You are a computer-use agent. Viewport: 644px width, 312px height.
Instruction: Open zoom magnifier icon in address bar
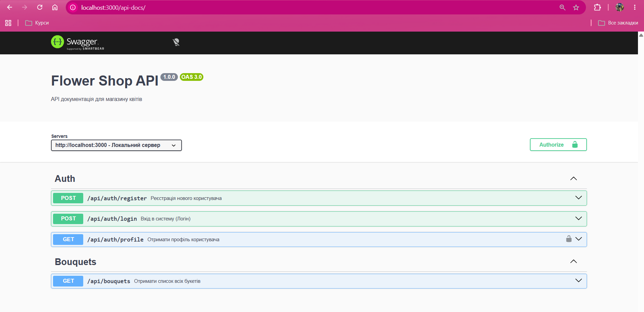coord(562,7)
